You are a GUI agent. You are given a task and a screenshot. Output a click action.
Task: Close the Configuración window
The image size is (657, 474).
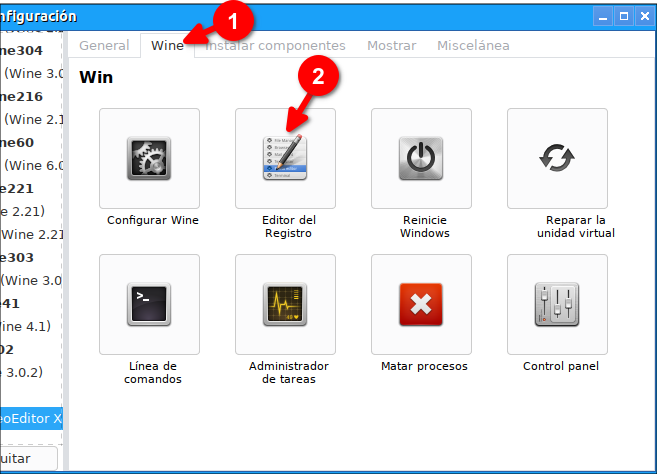645,16
